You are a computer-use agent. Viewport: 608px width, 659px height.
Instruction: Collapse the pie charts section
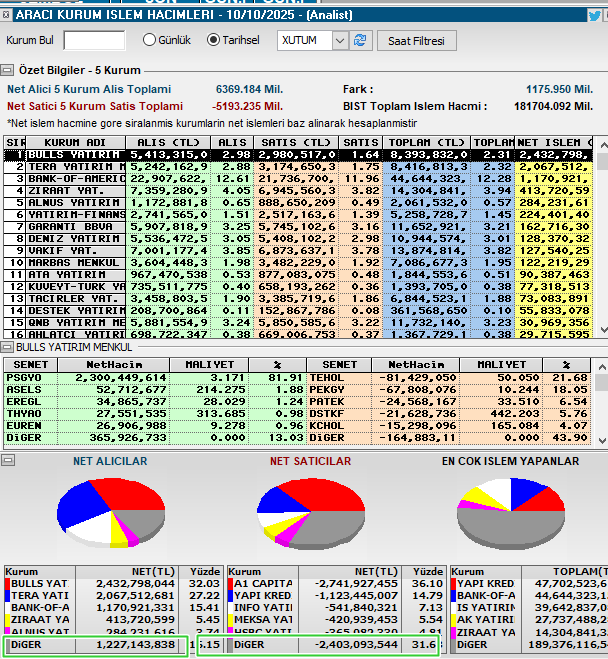point(7,460)
